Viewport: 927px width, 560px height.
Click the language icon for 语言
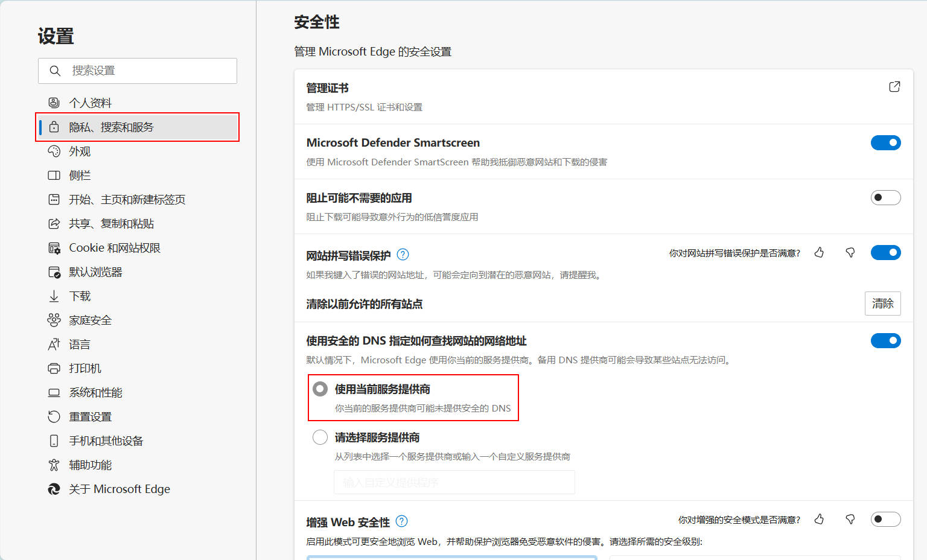click(54, 344)
